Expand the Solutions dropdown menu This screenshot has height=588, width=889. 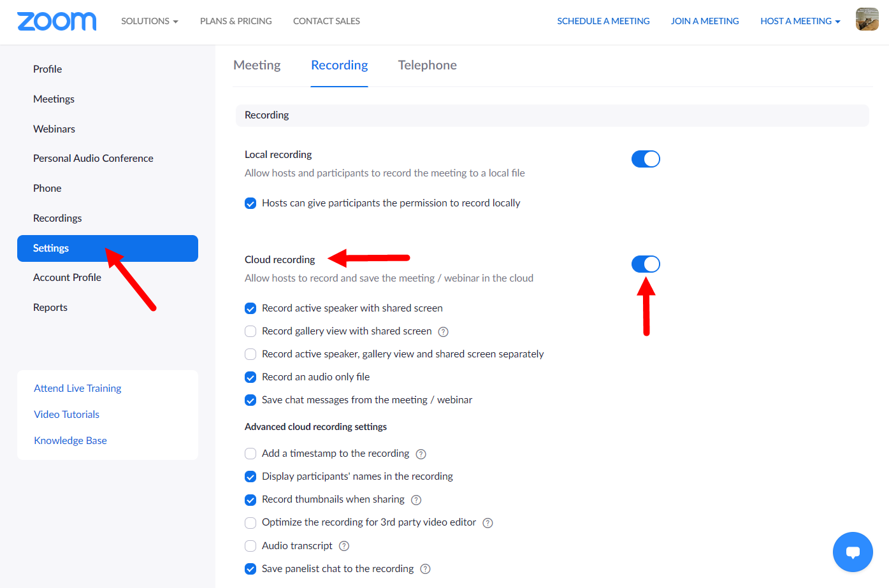150,21
